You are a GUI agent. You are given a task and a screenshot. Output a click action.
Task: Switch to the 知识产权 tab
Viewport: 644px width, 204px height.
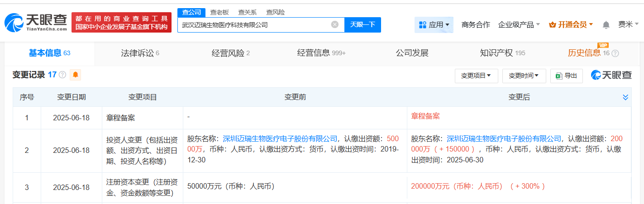(x=502, y=53)
